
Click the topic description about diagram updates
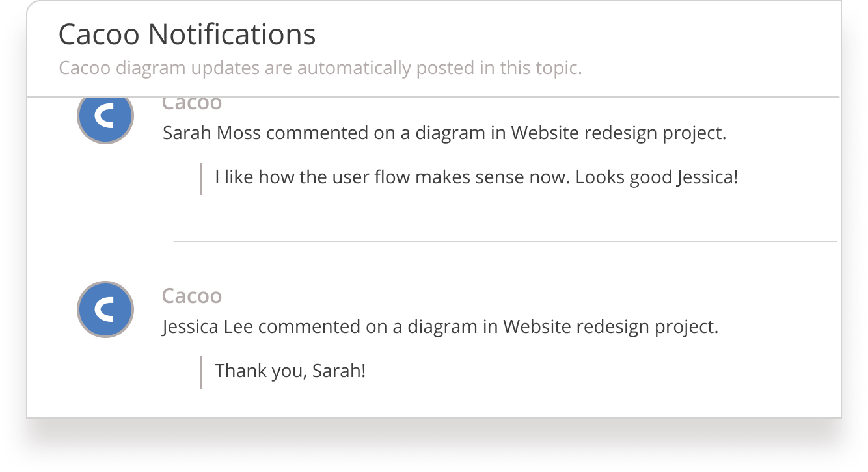320,68
